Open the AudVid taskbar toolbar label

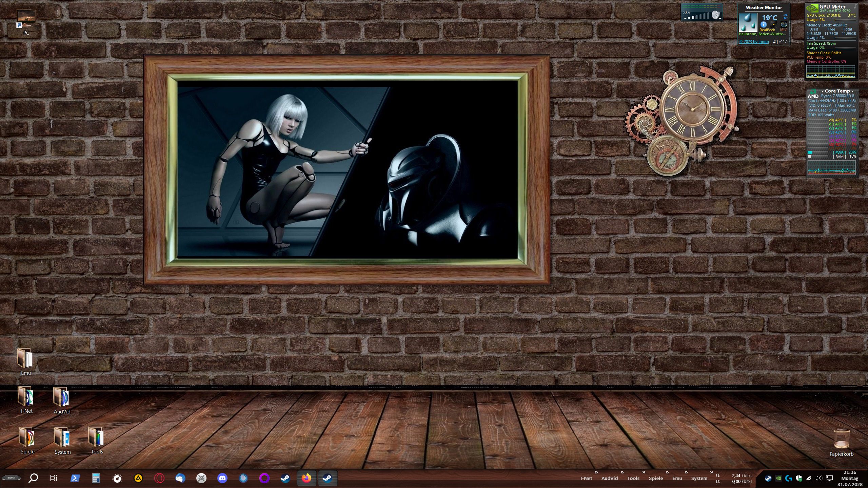pos(609,478)
